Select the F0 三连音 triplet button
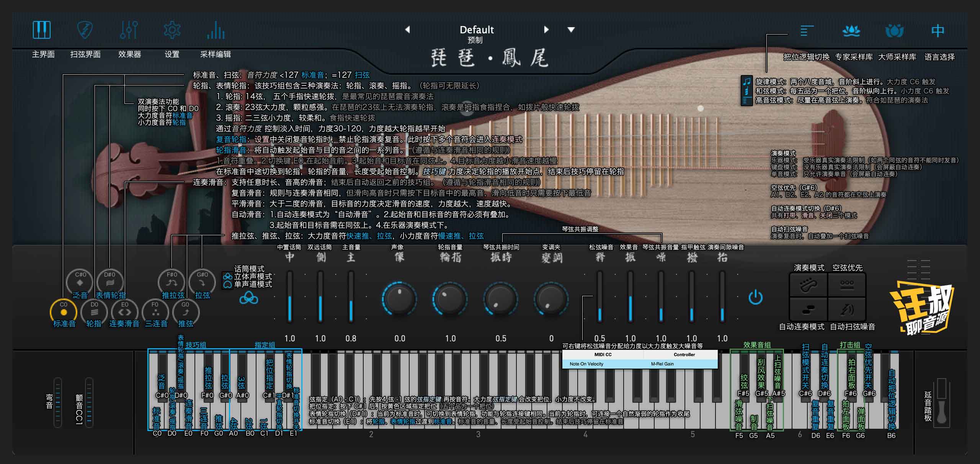Screen dimensions: 980x464 155,312
